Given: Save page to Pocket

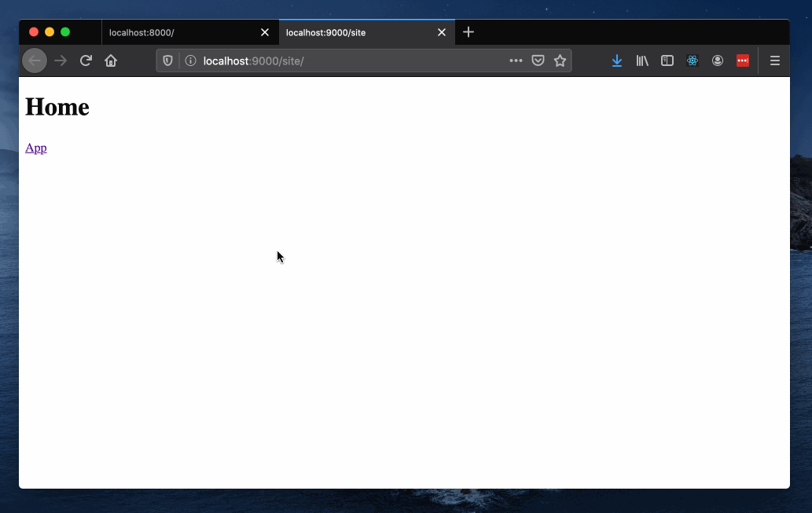Looking at the screenshot, I should coord(538,60).
